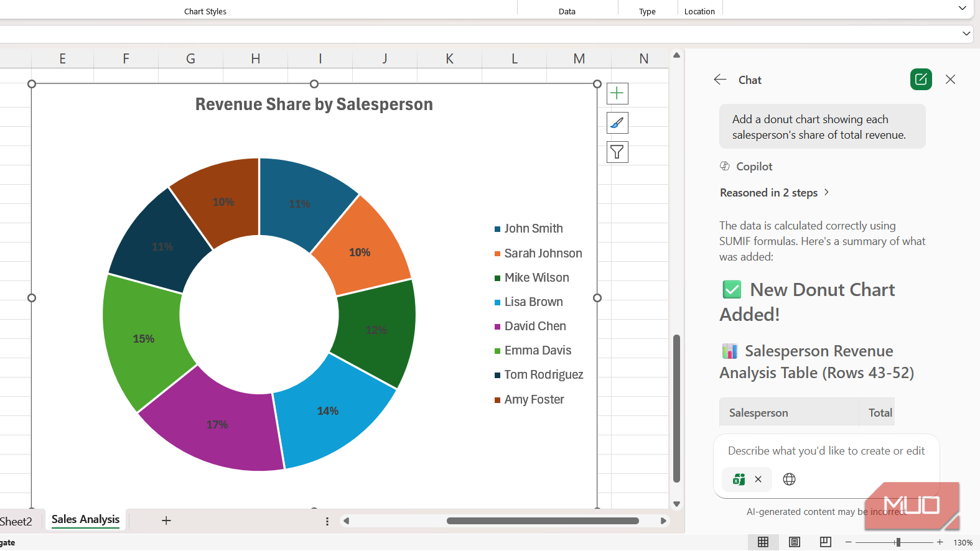Open zoom dialog via 130% label
This screenshot has height=551, width=980.
pyautogui.click(x=963, y=542)
